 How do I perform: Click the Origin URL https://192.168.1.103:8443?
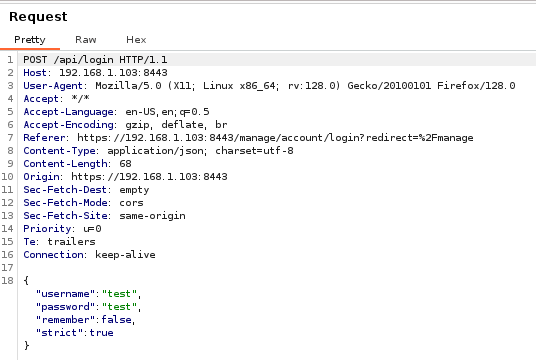pyautogui.click(x=149, y=176)
